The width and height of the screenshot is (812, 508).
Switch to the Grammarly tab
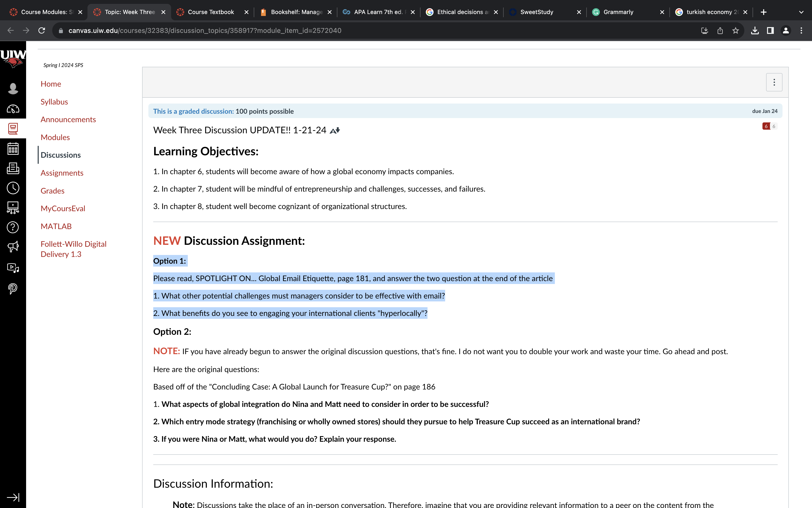(x=629, y=12)
